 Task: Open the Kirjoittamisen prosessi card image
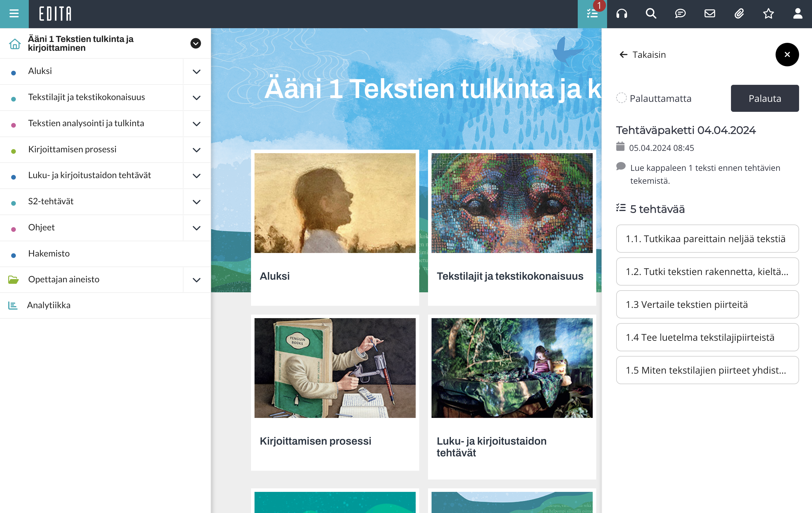tap(335, 368)
